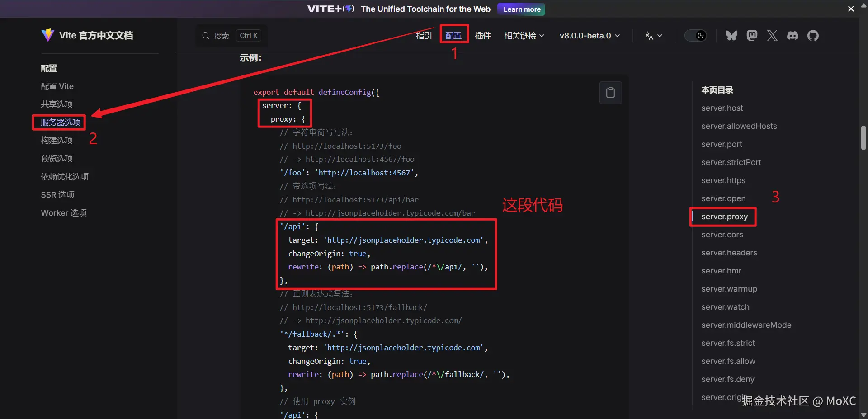Click the '// http://localhost:5173/fallback/' comment line
The image size is (868, 419).
tap(353, 307)
